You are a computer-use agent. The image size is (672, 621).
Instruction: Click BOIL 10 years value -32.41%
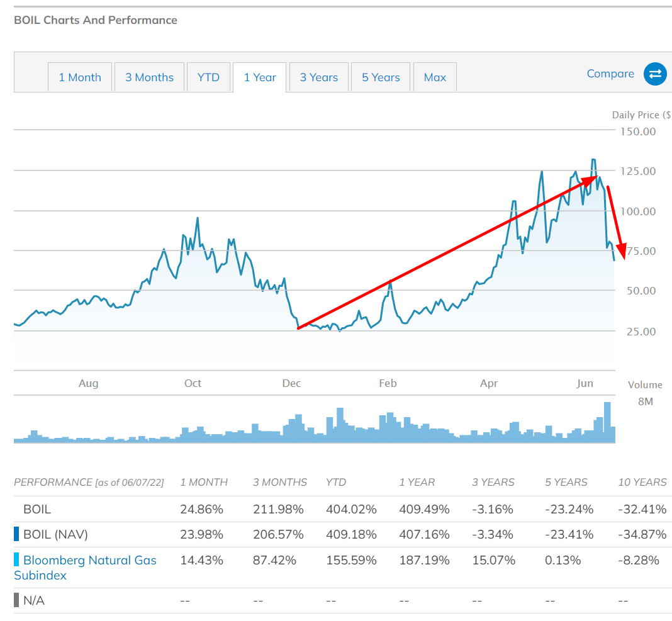pyautogui.click(x=642, y=509)
